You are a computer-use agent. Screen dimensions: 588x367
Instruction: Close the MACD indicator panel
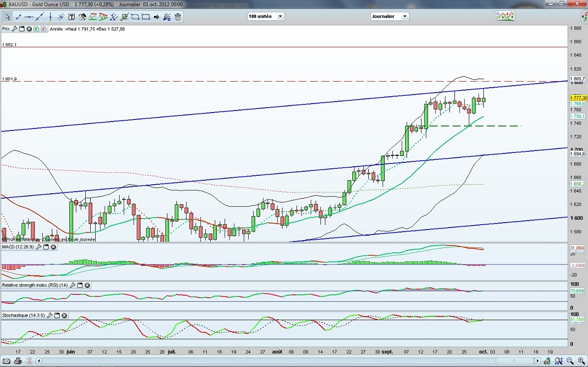(53, 247)
